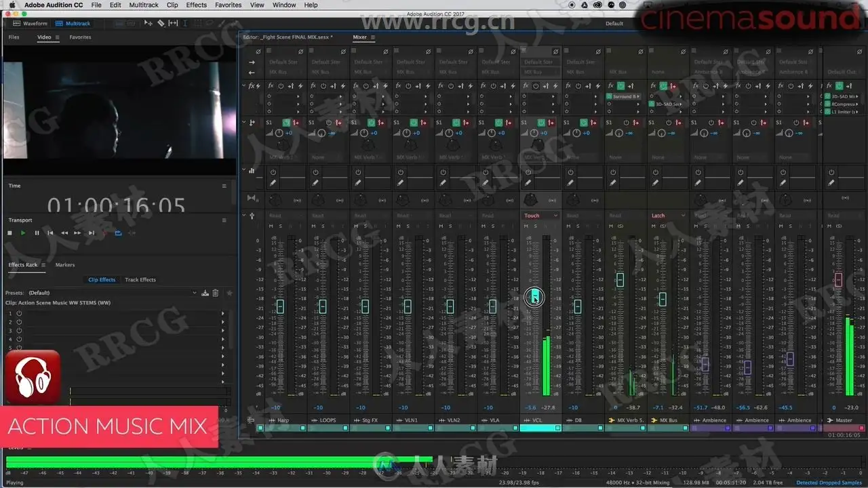Open VCL automation mode dropdown showing Touch
Screen dimensions: 868x488
(540, 216)
